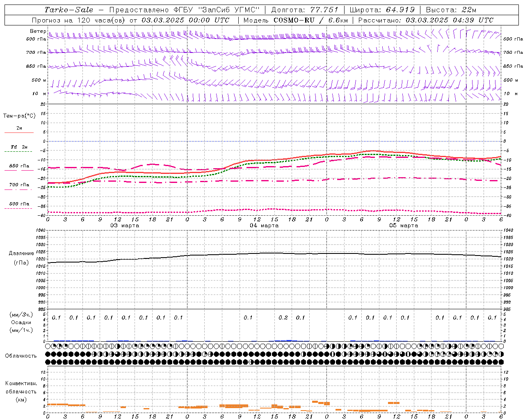Click the '700 гПа' temperature legend entry

[19, 185]
